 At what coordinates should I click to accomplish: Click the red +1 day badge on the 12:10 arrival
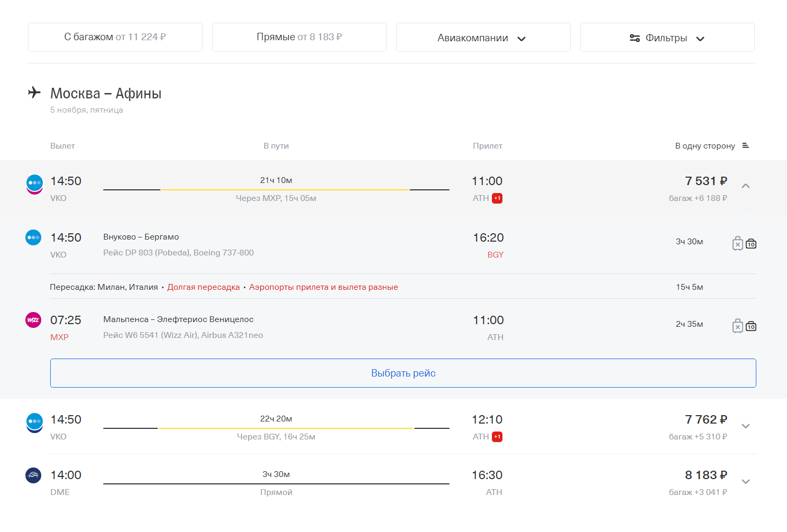pos(497,437)
